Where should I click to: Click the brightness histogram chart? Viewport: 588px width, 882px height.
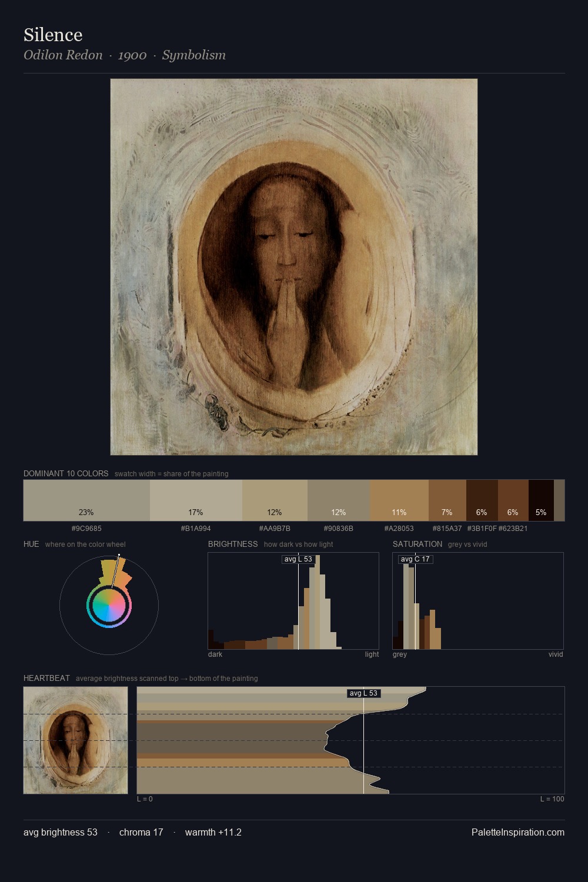point(293,601)
